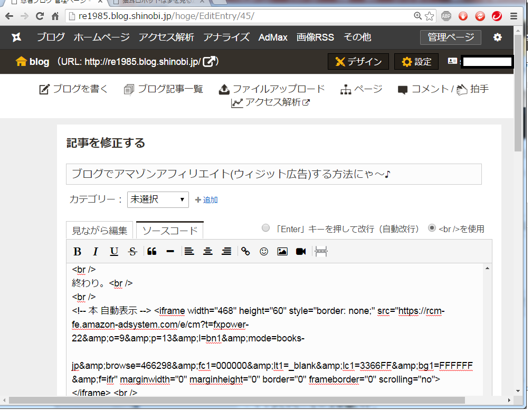Open the 設定 button
Screen dimensions: 532x410
[416, 62]
